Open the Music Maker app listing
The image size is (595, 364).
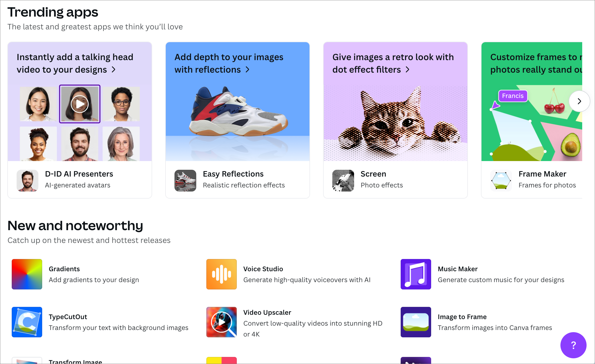point(490,274)
